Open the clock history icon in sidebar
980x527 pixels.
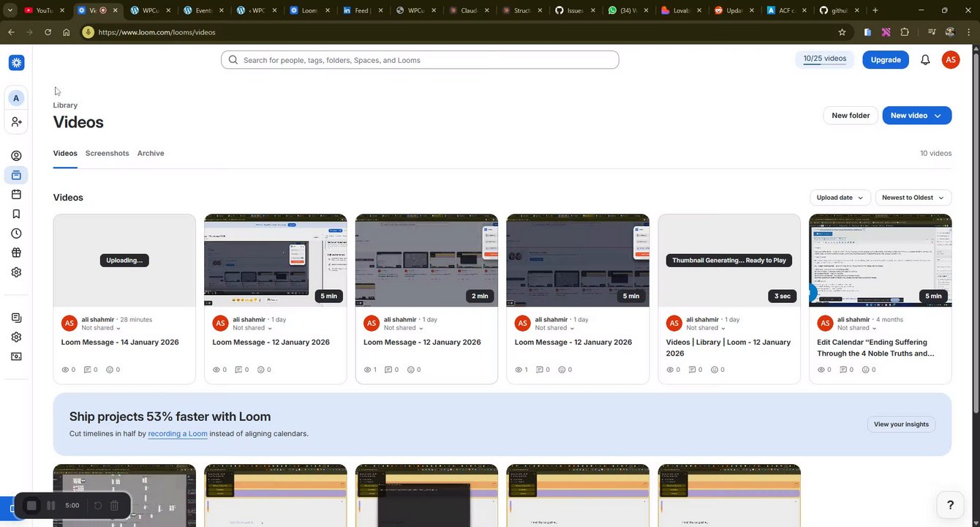coord(16,233)
